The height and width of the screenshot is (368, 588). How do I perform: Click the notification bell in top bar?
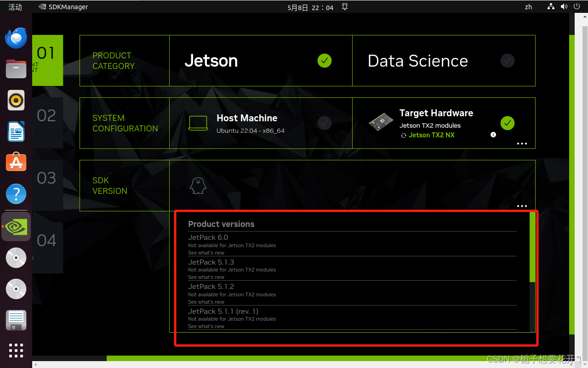point(345,7)
